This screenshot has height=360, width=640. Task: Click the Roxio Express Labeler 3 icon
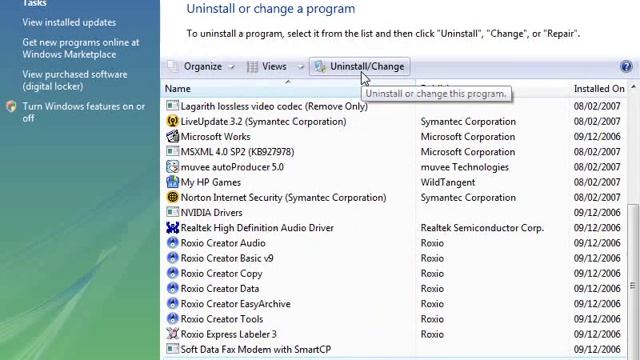[172, 334]
